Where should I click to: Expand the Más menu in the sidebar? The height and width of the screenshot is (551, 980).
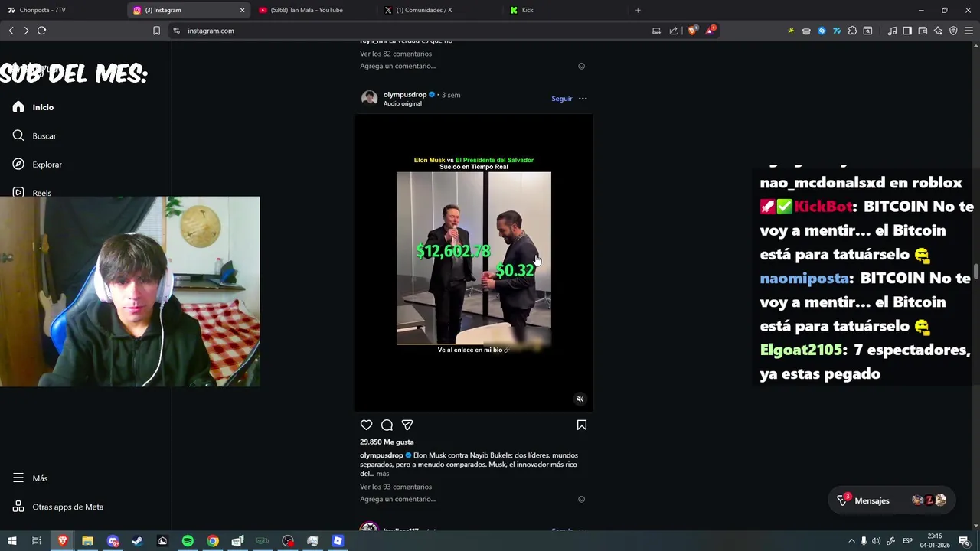pos(31,478)
